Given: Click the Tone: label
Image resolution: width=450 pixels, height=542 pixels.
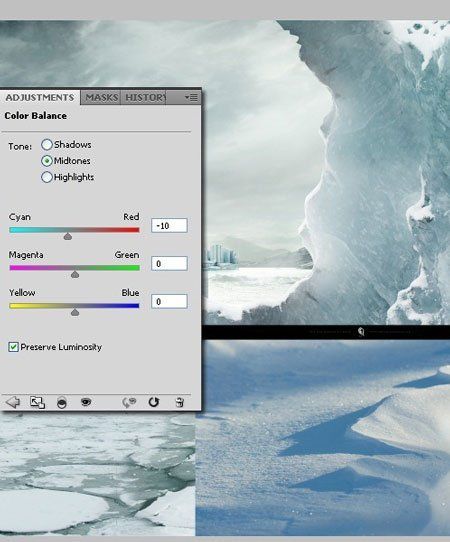Looking at the screenshot, I should [20, 147].
